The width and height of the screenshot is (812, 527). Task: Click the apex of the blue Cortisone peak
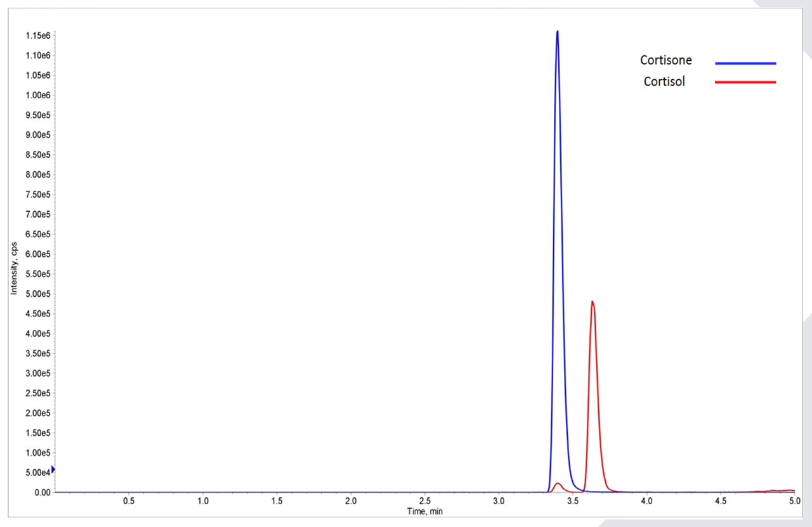558,32
